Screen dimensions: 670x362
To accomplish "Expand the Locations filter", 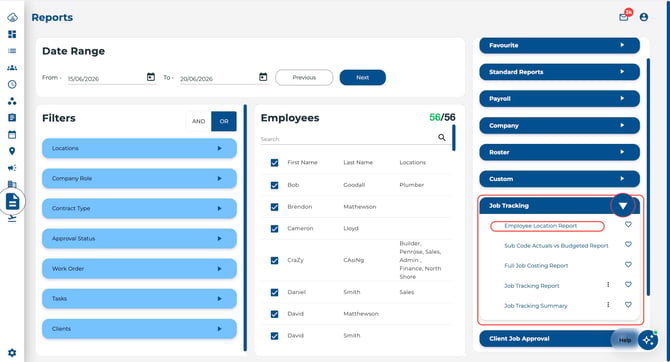I will [139, 148].
